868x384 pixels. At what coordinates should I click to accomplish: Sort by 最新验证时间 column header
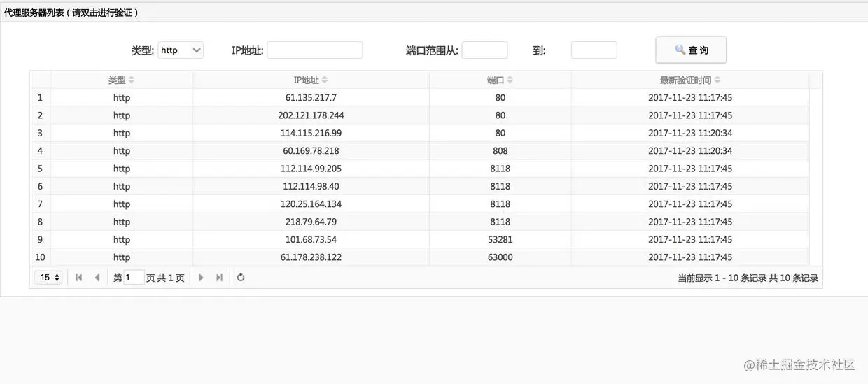tap(690, 80)
